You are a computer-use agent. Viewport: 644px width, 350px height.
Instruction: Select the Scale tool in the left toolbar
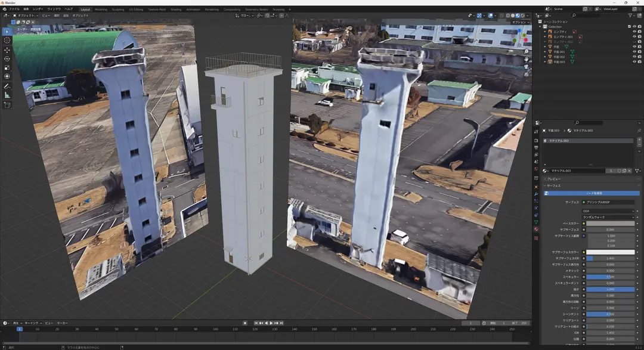(x=7, y=68)
